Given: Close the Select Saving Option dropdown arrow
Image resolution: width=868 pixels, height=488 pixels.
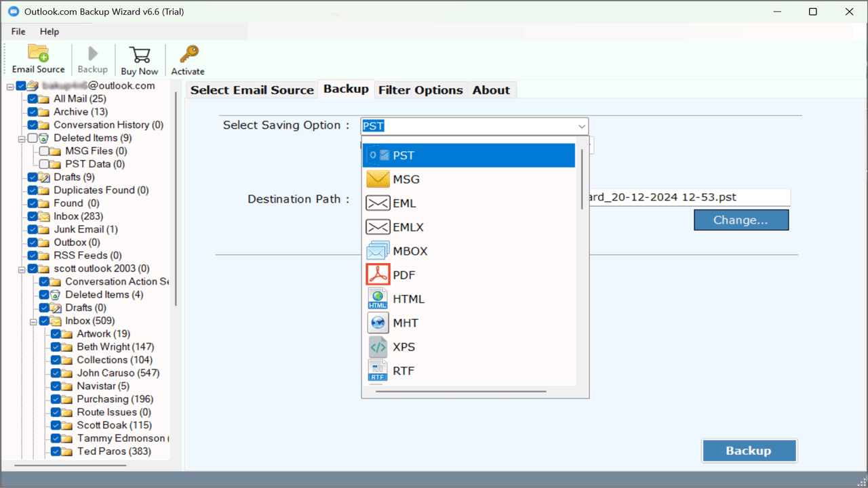Looking at the screenshot, I should click(581, 126).
